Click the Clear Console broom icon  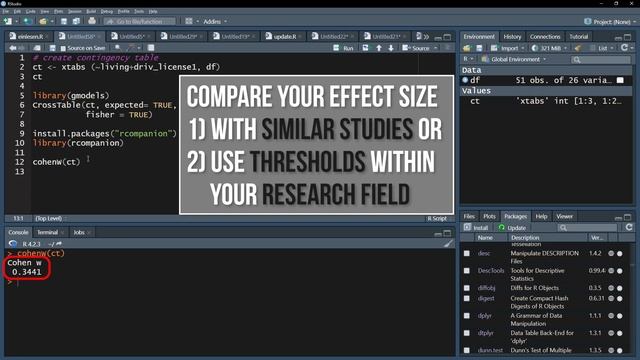click(449, 244)
